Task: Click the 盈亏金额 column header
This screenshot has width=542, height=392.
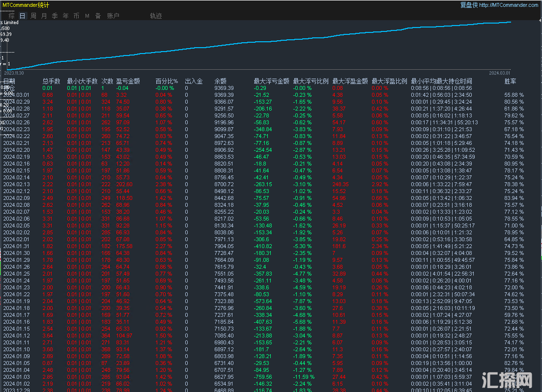Action: click(128, 81)
